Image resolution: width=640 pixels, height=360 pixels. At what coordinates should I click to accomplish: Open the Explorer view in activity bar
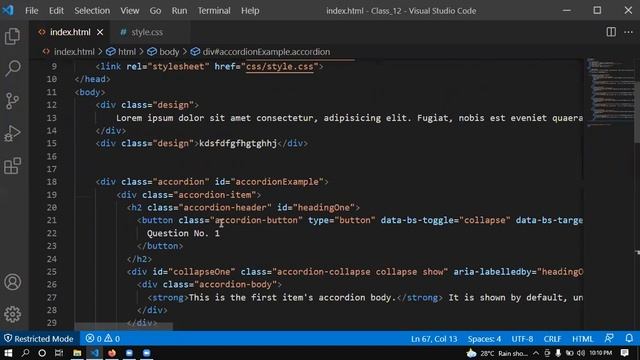click(x=12, y=36)
